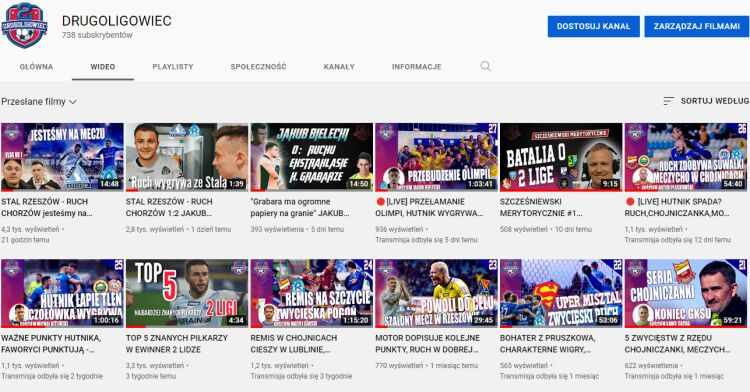Open the Hutnik łapie tlen thumbnail
750x392 pixels.
pyautogui.click(x=62, y=293)
